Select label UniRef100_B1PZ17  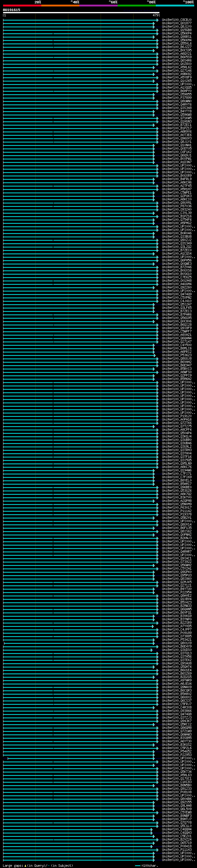point(177,128)
